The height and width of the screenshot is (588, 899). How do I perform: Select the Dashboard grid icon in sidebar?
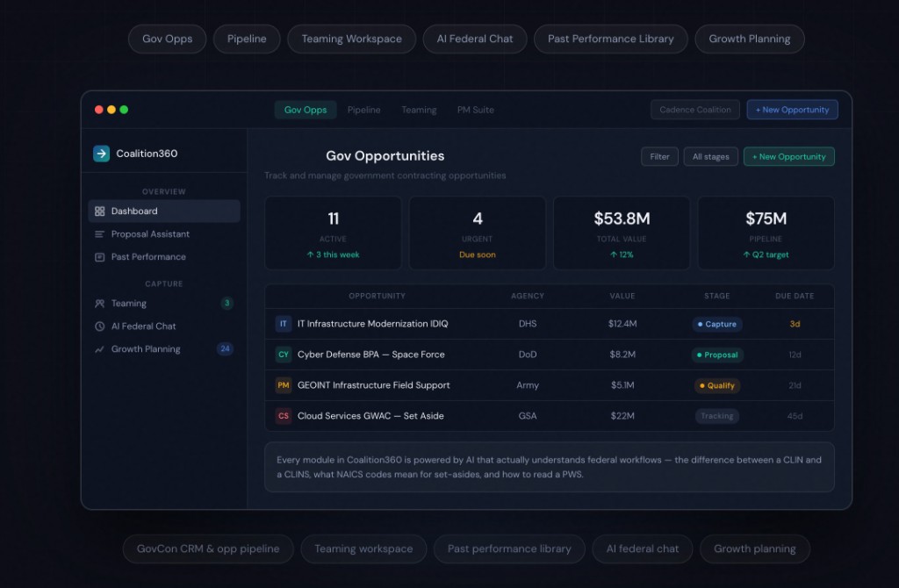coord(99,212)
